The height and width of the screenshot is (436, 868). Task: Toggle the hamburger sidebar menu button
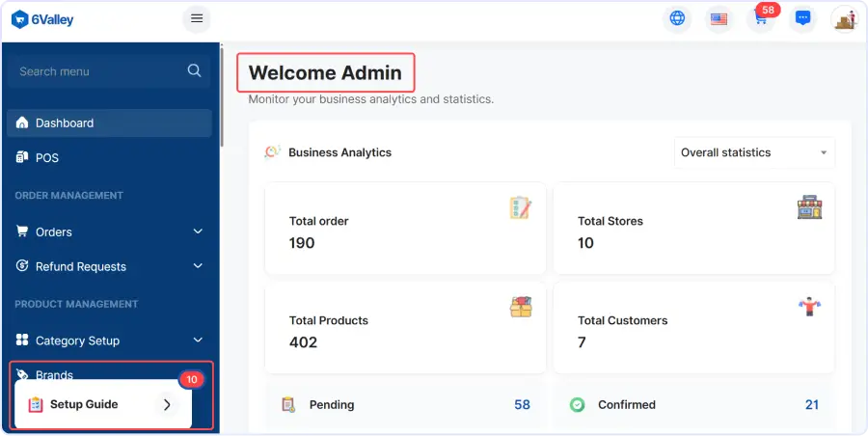197,18
